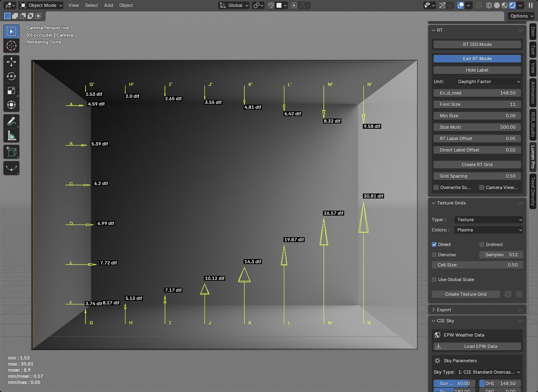This screenshot has width=538, height=392.
Task: Click the RT ISO Mode button
Action: point(477,44)
